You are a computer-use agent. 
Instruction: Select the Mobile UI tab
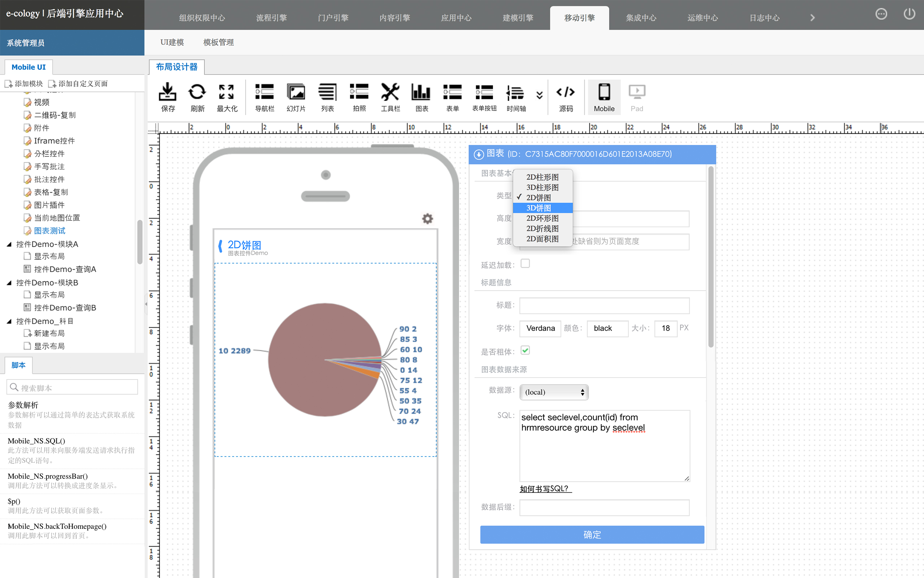click(x=29, y=67)
